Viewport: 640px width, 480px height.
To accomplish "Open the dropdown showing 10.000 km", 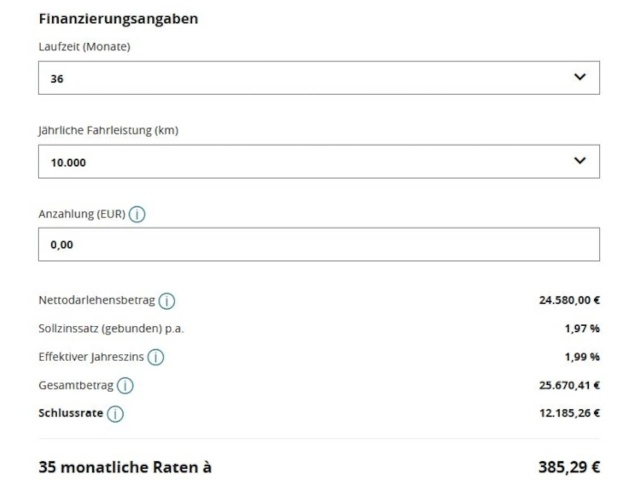I will tap(319, 161).
